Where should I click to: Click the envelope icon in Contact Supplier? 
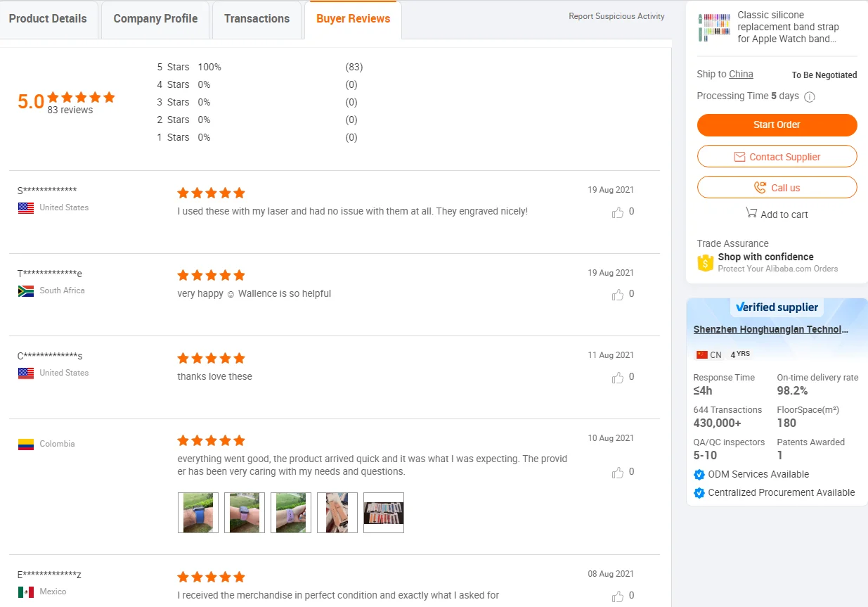tap(739, 157)
